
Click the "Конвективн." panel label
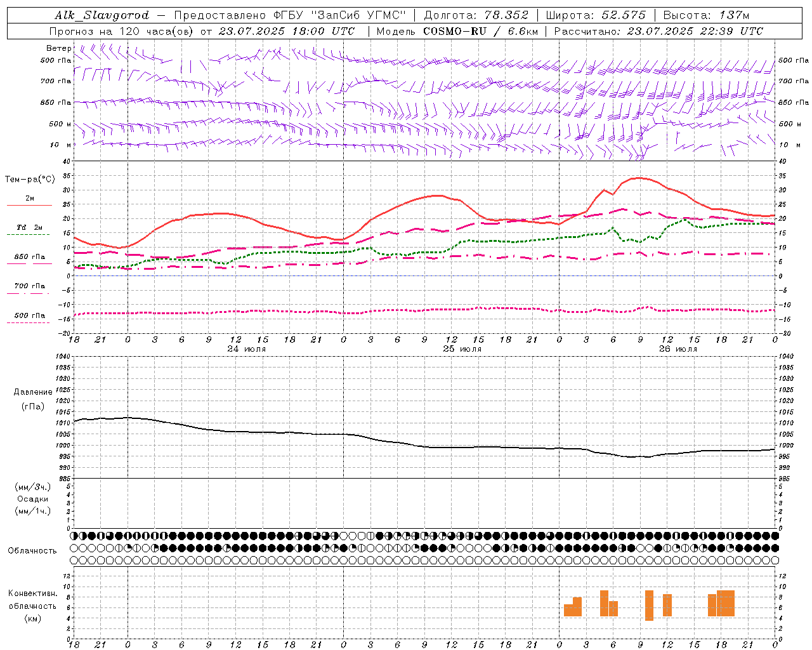coord(33,594)
